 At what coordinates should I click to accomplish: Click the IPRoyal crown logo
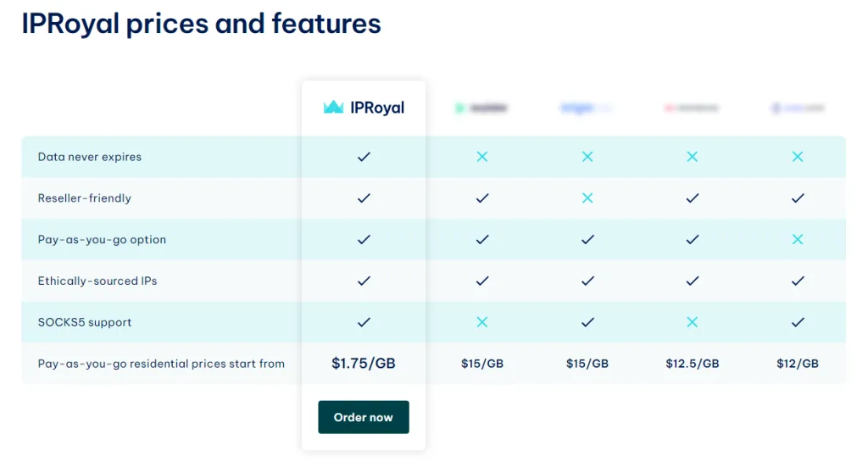tap(333, 108)
